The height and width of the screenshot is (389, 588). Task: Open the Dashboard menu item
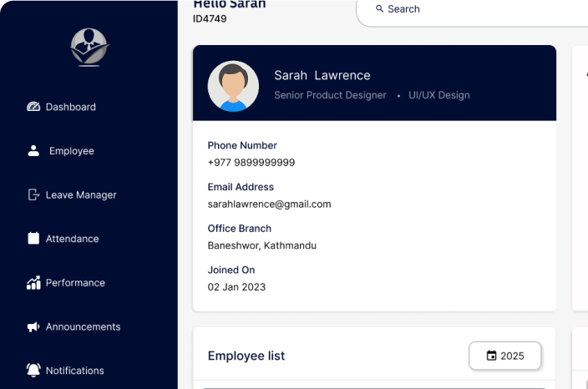(x=70, y=107)
